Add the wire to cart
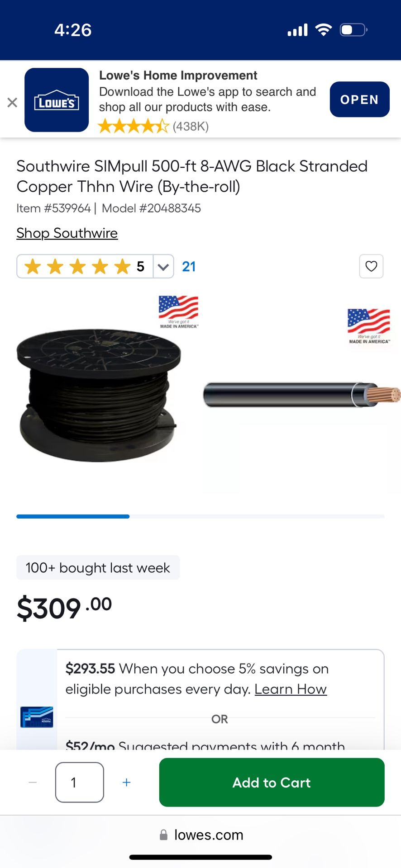Viewport: 401px width, 868px height. pyautogui.click(x=272, y=782)
